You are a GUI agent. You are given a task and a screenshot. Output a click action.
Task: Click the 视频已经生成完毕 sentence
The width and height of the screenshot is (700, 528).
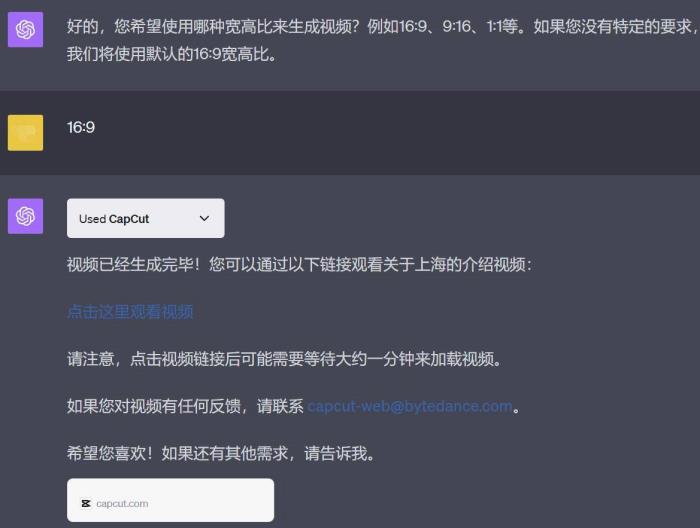[x=299, y=265]
